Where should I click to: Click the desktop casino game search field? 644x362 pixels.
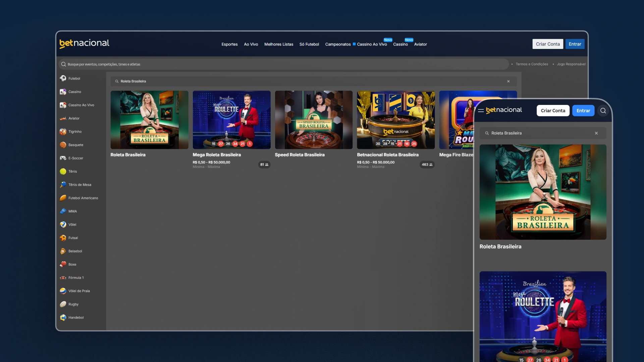coord(314,81)
